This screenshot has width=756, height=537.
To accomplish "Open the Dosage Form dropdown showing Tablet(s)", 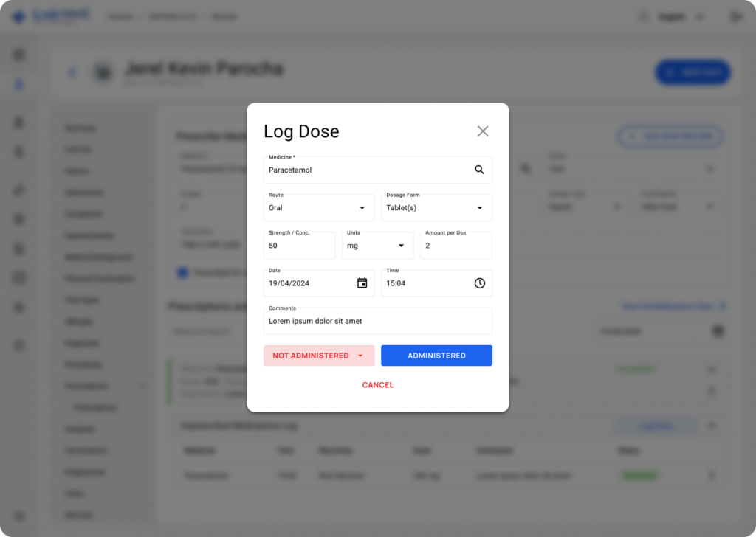I will (x=479, y=208).
